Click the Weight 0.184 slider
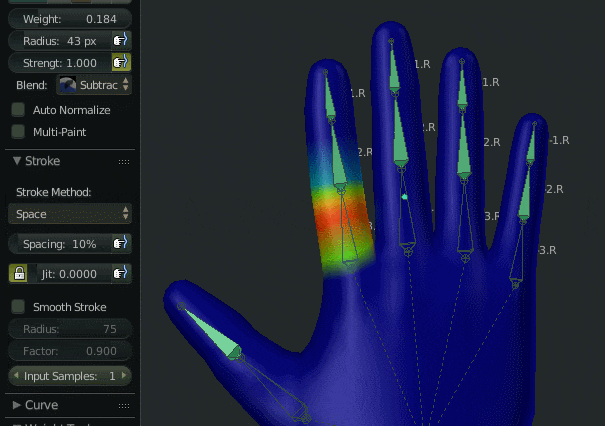 (70, 19)
